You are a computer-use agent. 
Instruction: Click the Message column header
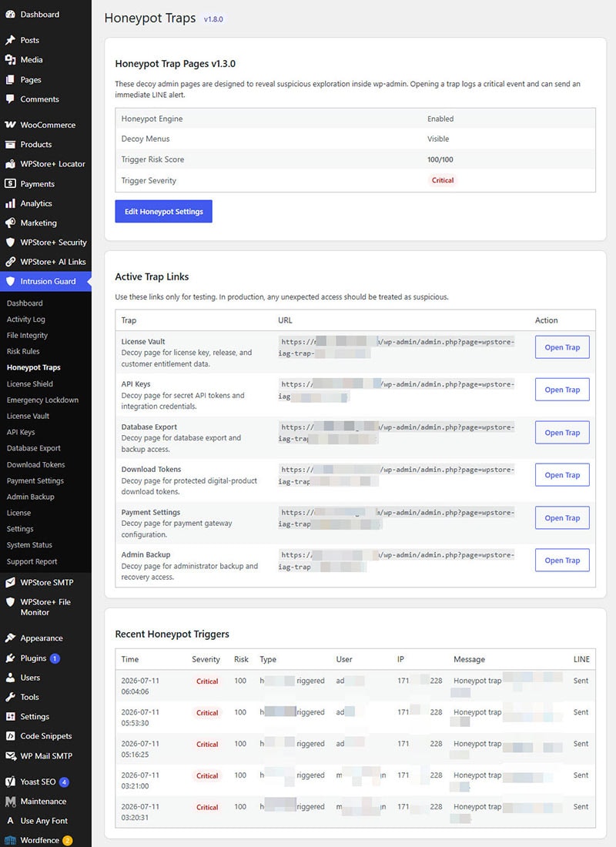click(469, 660)
